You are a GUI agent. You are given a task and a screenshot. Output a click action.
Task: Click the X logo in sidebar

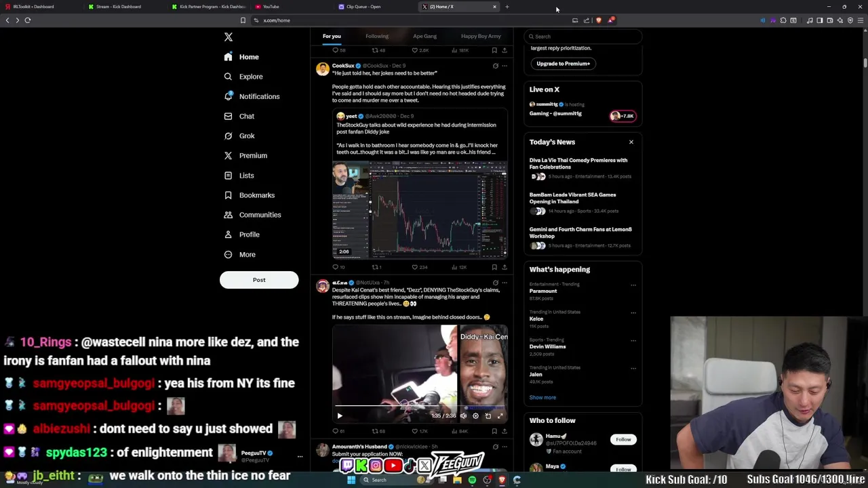pyautogui.click(x=229, y=37)
